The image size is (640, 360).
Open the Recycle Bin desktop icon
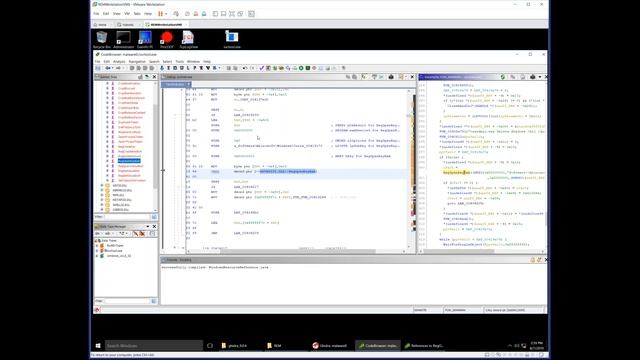(102, 39)
